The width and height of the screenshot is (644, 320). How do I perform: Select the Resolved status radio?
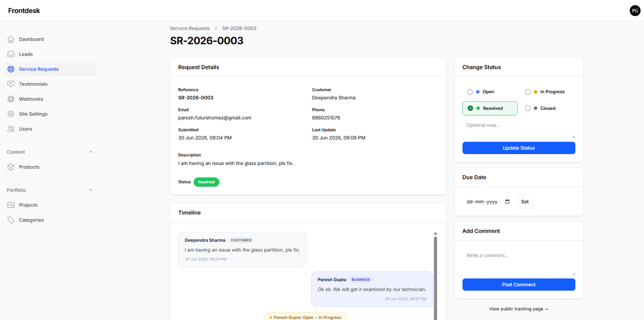click(x=470, y=108)
